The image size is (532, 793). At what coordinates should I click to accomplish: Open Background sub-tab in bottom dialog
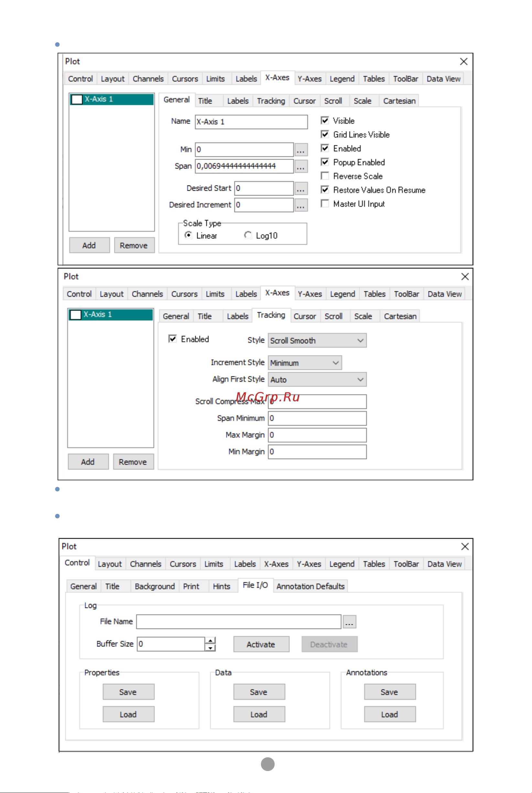click(x=155, y=586)
